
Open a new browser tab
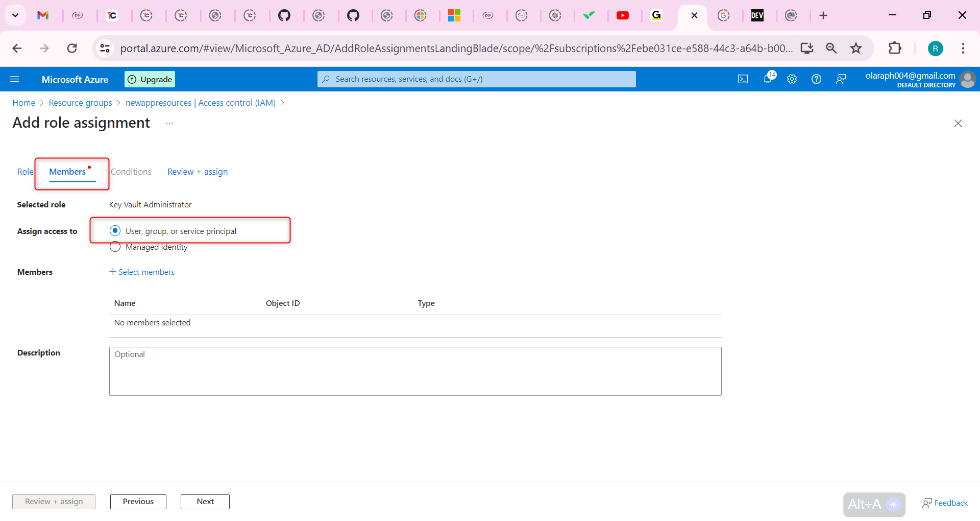click(x=823, y=15)
